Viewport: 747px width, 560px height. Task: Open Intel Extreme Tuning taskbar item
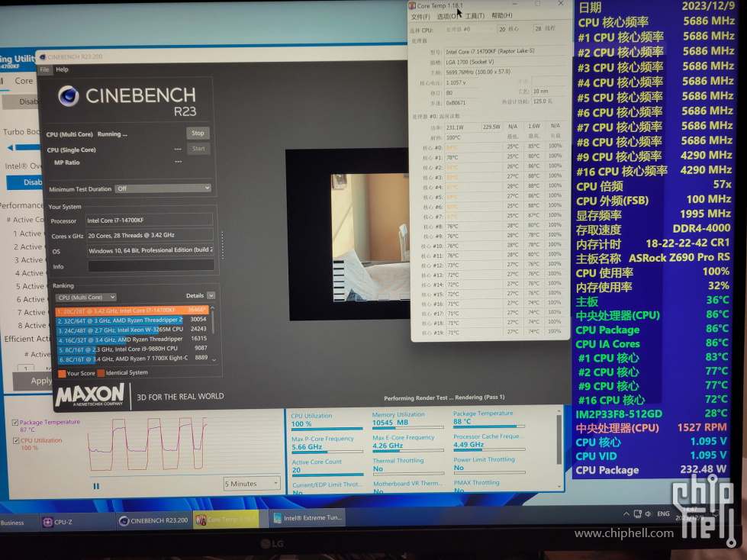tap(307, 517)
